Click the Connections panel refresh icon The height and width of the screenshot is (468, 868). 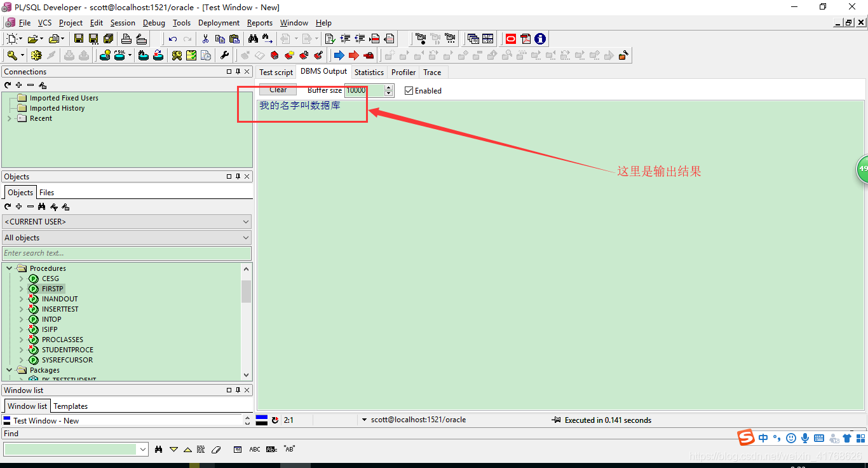click(x=8, y=85)
